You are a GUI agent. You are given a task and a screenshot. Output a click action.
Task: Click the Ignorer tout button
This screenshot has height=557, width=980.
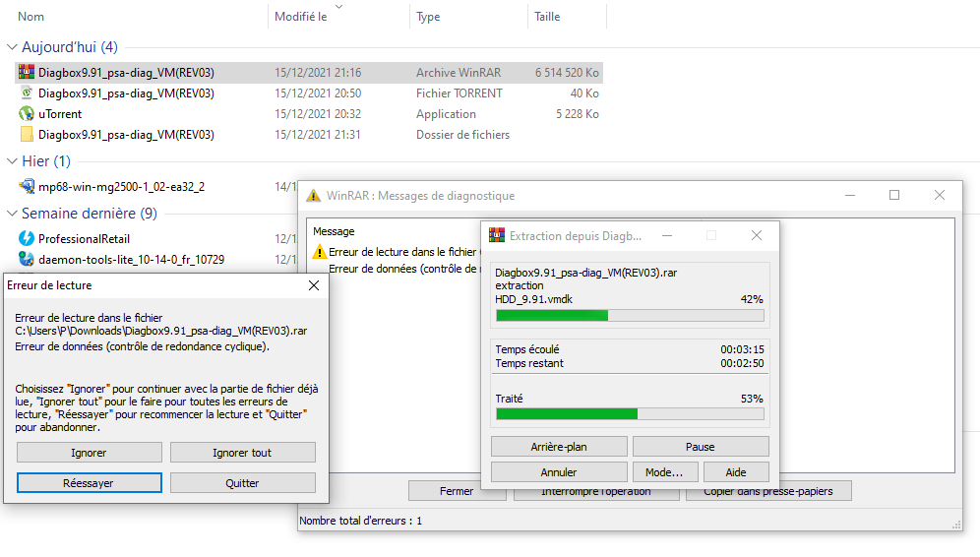[242, 453]
